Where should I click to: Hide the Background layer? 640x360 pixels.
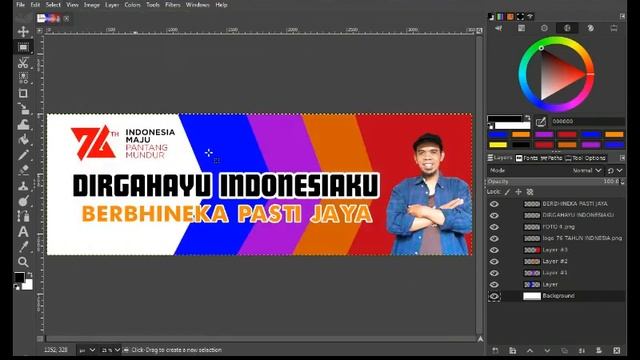pyautogui.click(x=494, y=296)
